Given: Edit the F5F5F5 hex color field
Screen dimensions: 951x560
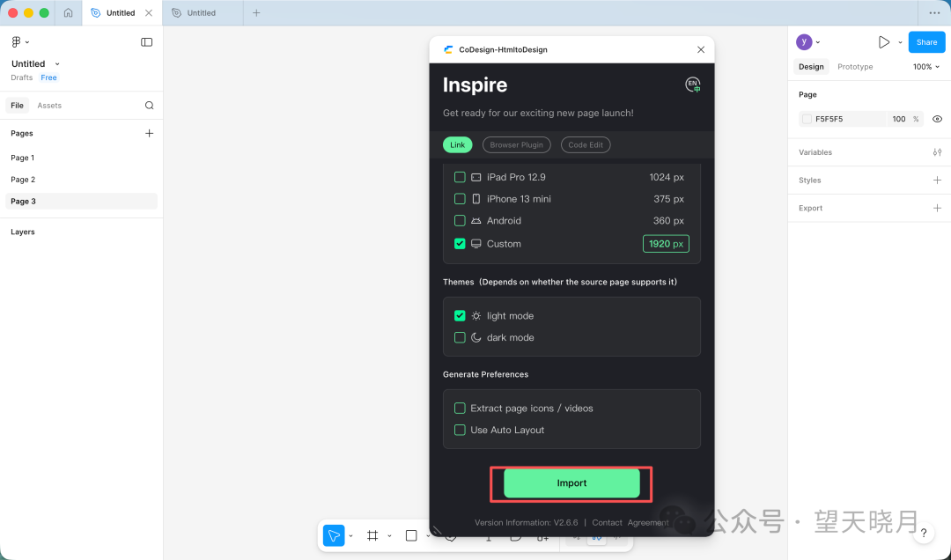Looking at the screenshot, I should 843,119.
